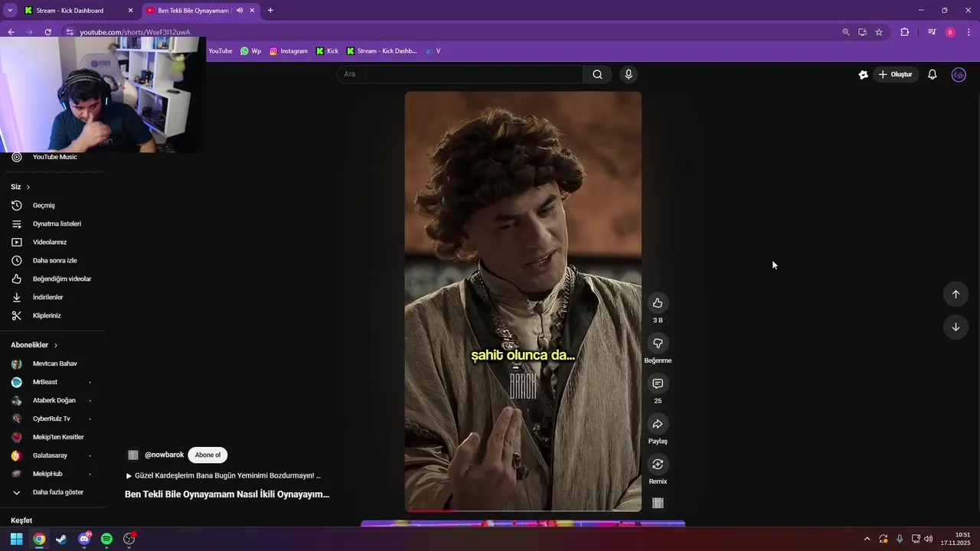Open Stream - Kick Dashb... bookmark
The height and width of the screenshot is (551, 980).
tap(381, 51)
